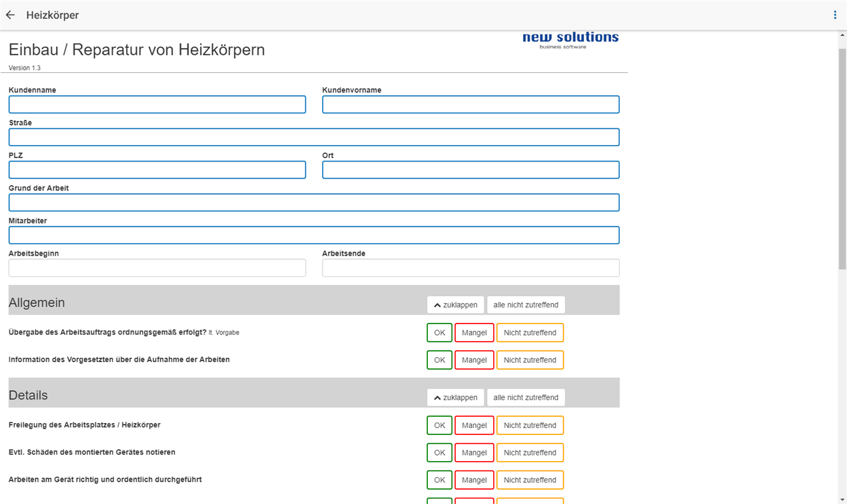This screenshot has height=504, width=847.
Task: Select Mangel for Information des Vorgesetzten
Action: pos(474,360)
